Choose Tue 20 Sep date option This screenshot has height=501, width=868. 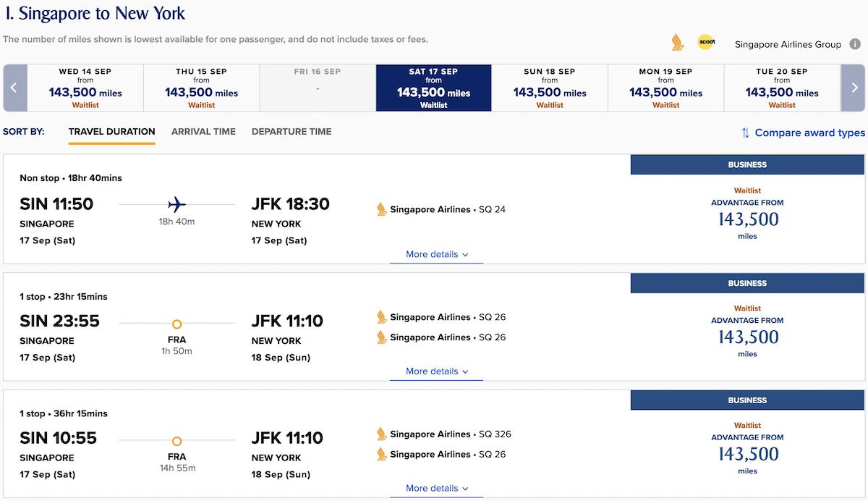(782, 88)
